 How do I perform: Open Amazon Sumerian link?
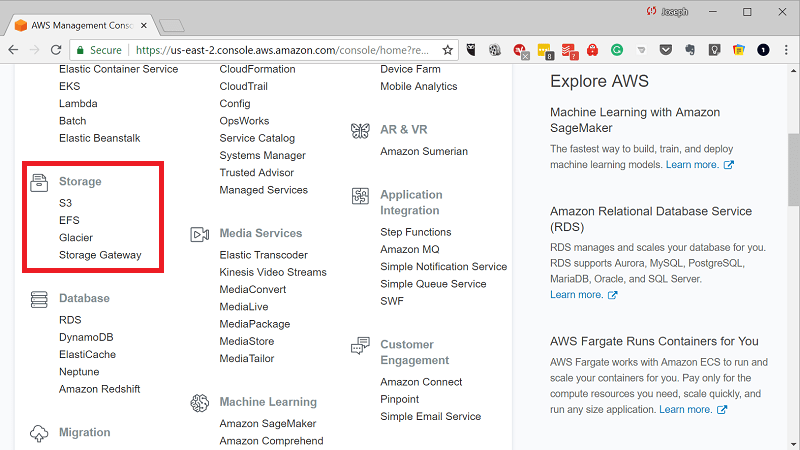pyautogui.click(x=424, y=152)
